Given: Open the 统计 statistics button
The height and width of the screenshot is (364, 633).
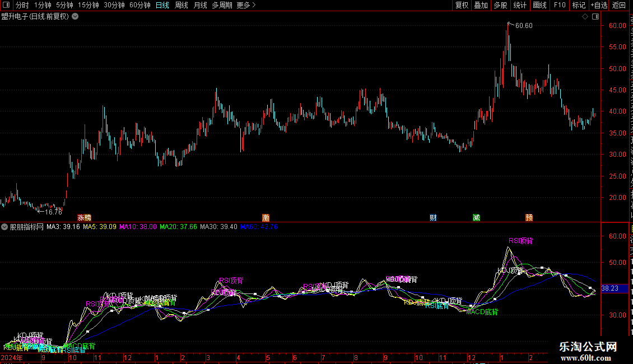Looking at the screenshot, I should tap(519, 5).
